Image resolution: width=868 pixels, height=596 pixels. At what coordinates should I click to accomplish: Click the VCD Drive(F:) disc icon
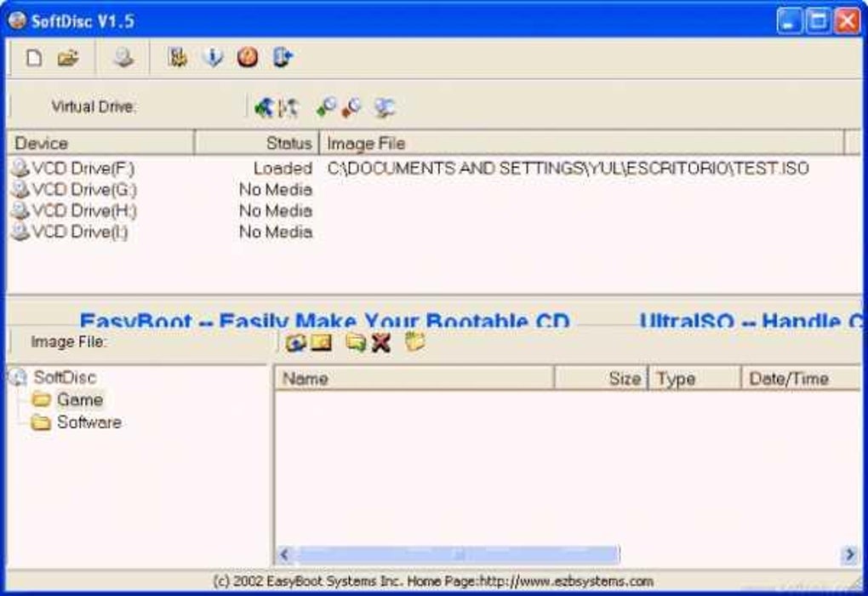click(x=20, y=168)
